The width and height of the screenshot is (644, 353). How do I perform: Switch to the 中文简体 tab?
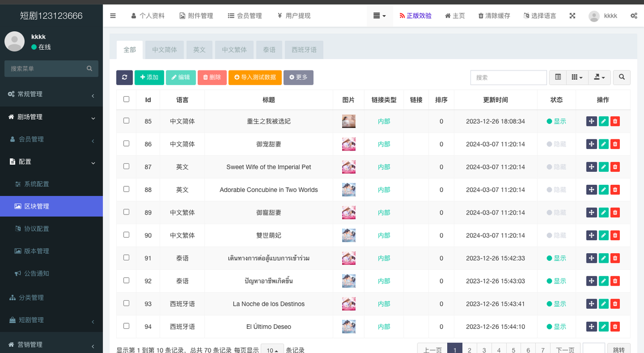165,50
